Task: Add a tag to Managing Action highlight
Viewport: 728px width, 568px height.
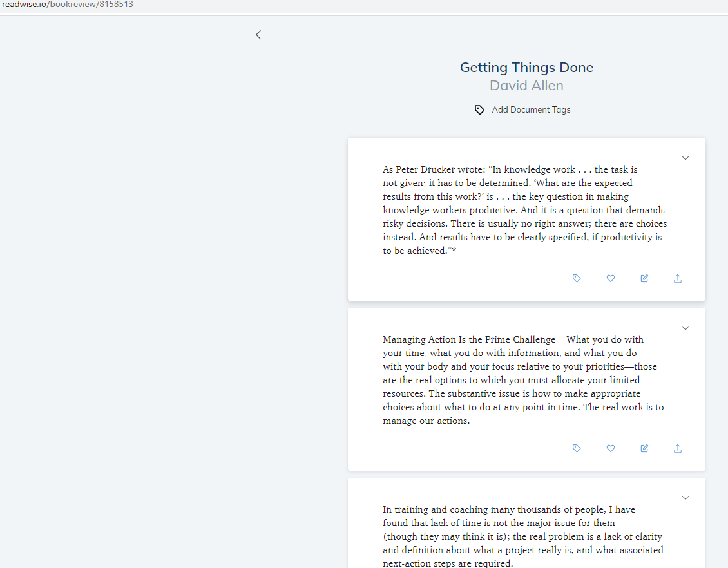Action: coord(577,448)
